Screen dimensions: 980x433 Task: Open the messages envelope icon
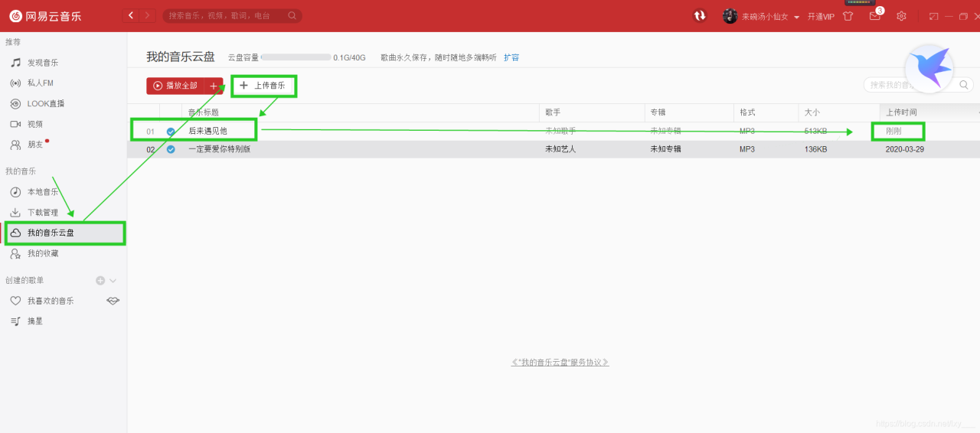(874, 16)
